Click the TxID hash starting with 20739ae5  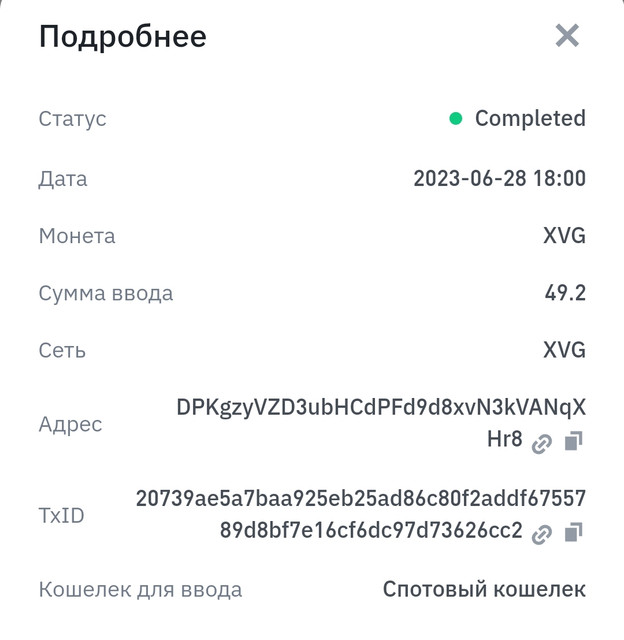[361, 514]
